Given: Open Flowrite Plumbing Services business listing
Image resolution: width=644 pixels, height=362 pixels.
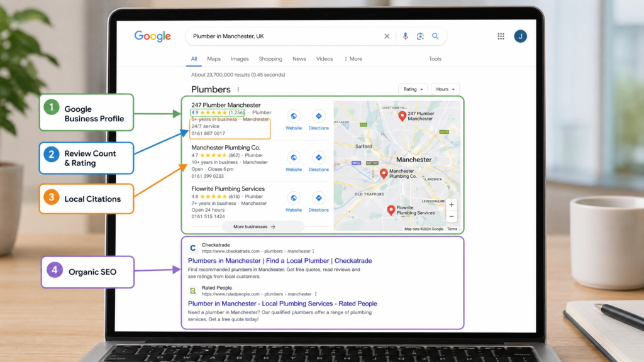Looking at the screenshot, I should point(228,189).
